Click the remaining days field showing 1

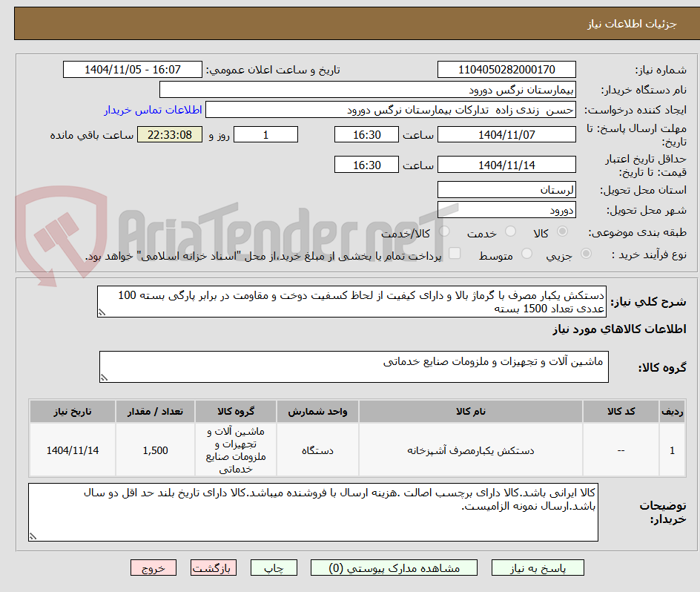265,134
